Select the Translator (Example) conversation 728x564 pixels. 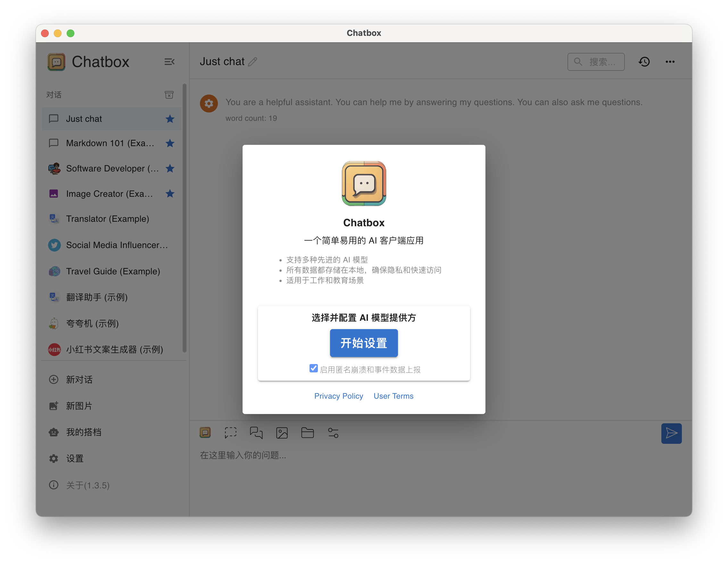[107, 219]
